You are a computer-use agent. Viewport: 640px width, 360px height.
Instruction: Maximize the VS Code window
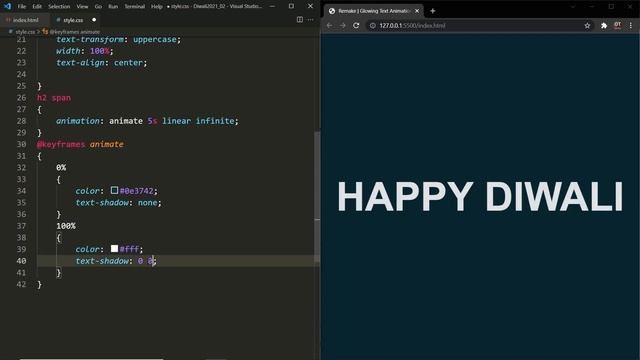[291, 6]
